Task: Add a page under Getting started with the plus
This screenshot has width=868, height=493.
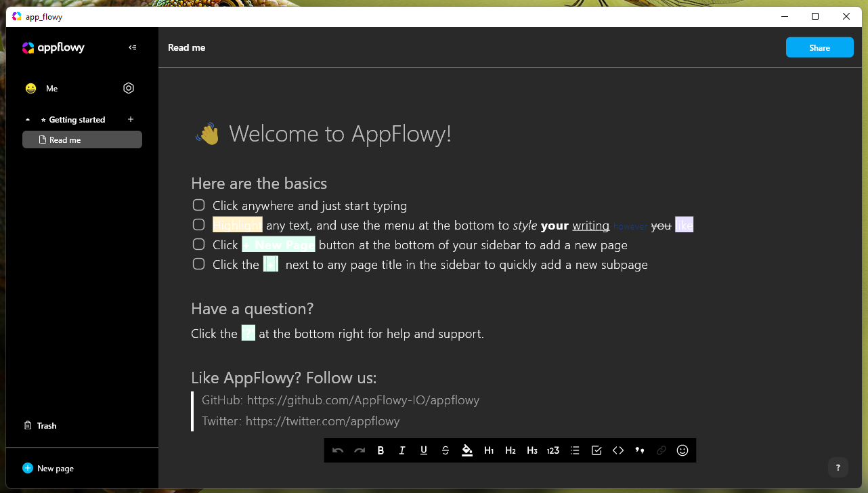Action: point(130,119)
